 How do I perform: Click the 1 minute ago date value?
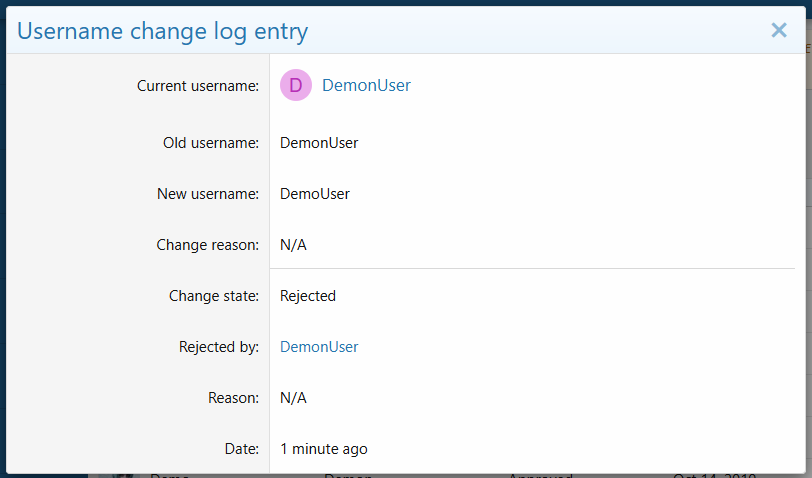(x=324, y=449)
